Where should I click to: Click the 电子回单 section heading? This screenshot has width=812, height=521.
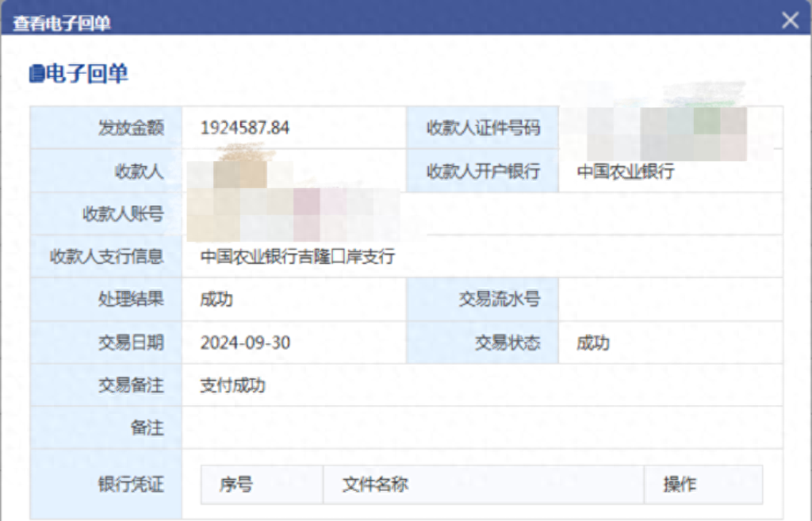pyautogui.click(x=86, y=74)
